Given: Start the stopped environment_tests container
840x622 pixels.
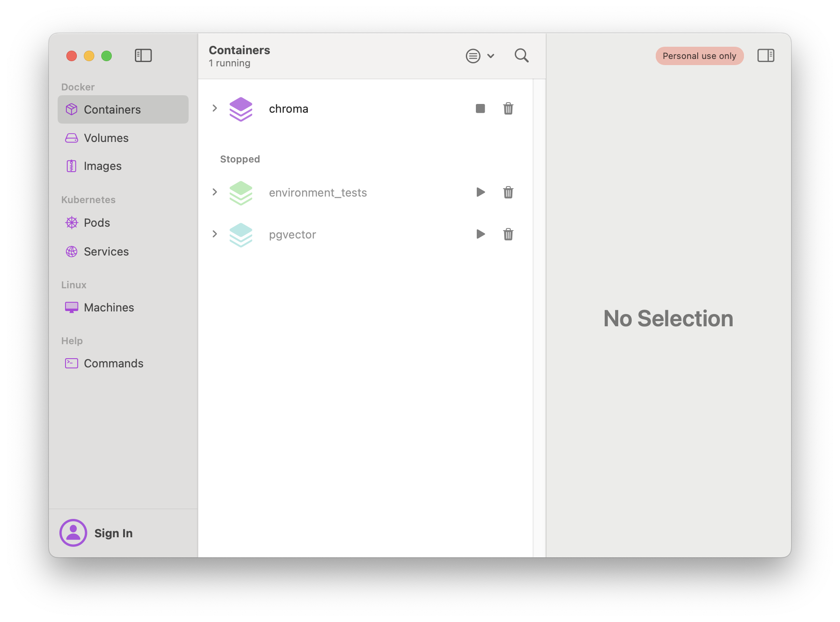Looking at the screenshot, I should tap(480, 192).
